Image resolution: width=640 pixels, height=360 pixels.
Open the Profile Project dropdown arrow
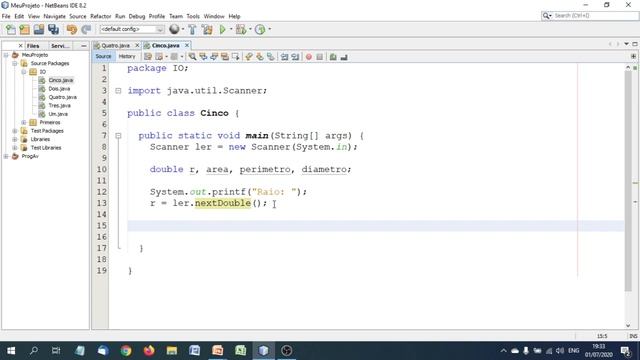click(x=269, y=29)
